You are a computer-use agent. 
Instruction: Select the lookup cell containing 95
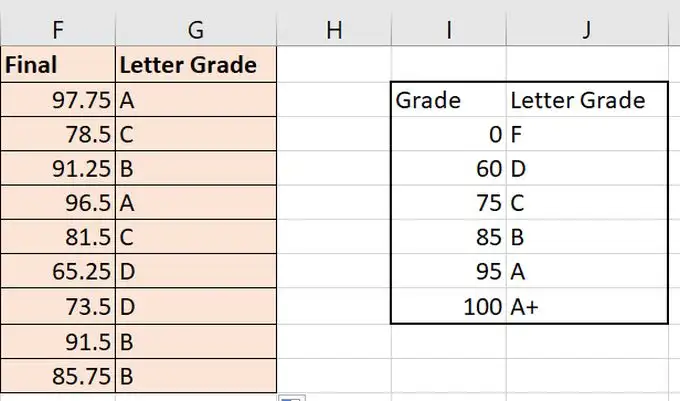449,271
